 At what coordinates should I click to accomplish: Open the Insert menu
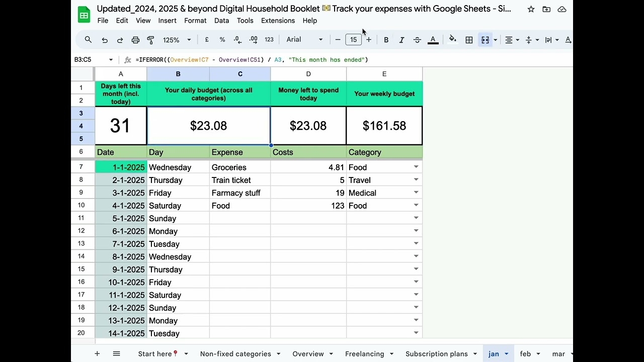point(167,21)
